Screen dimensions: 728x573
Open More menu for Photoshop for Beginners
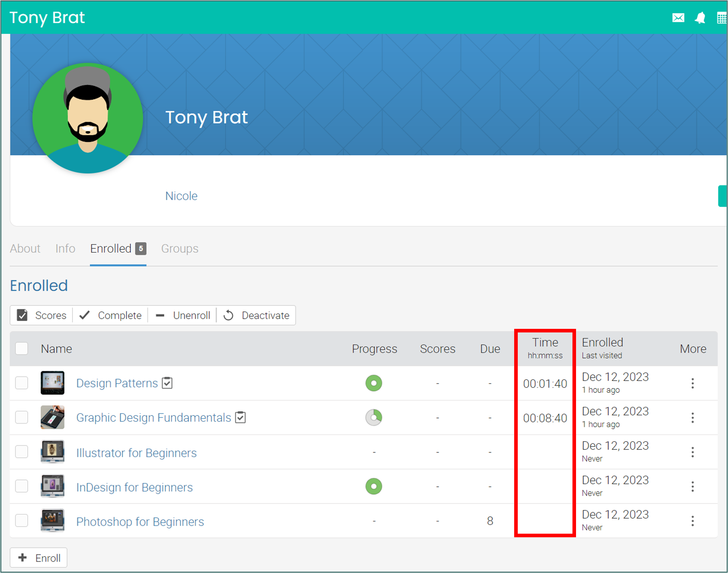(x=693, y=521)
